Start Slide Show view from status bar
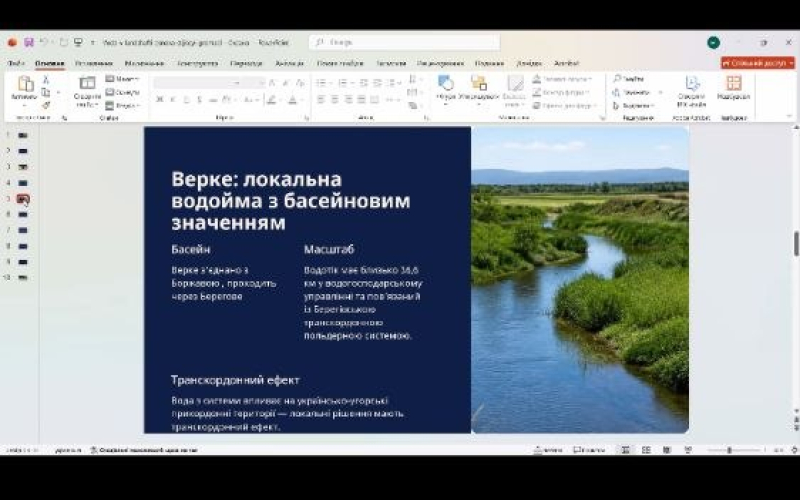The width and height of the screenshot is (800, 500). point(688,449)
